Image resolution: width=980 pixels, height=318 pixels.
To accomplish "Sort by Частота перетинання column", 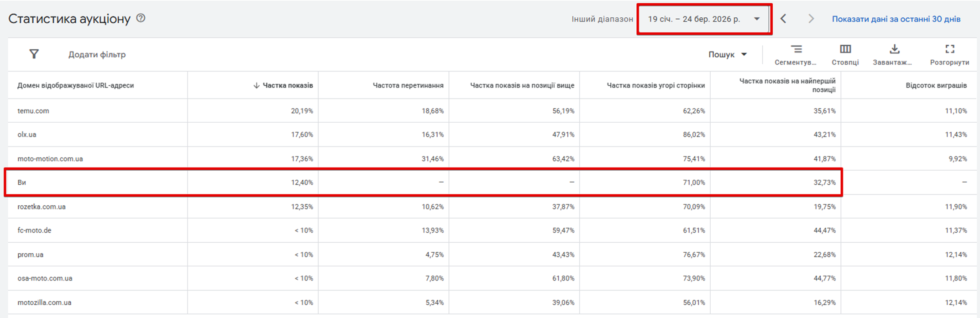I will (x=408, y=85).
